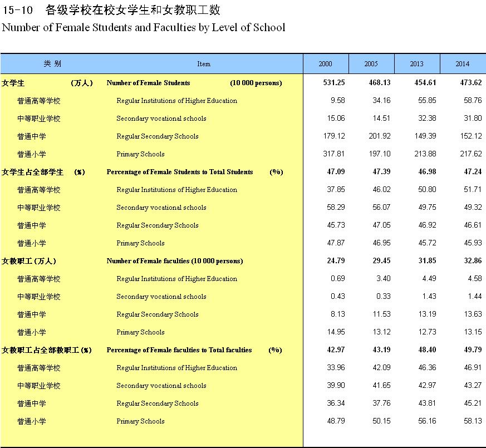Click the English title "Number of Female Students and Faculties"
This screenshot has height=448, width=486.
coord(144,27)
